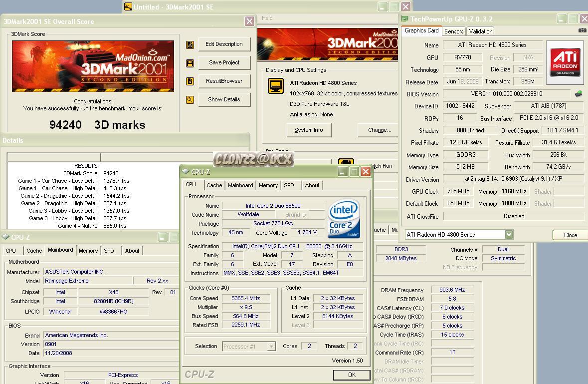Open the Help menu in 3DMark2001 SE
The height and width of the screenshot is (384, 588).
[x=267, y=18]
